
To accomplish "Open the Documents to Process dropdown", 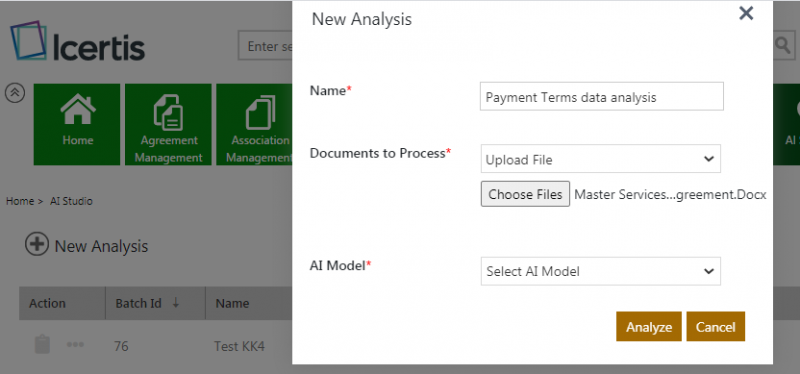I will tap(601, 159).
